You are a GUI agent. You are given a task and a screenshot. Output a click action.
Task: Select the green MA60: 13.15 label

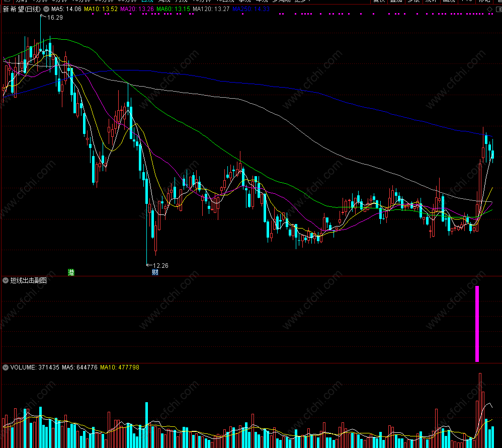(173, 9)
